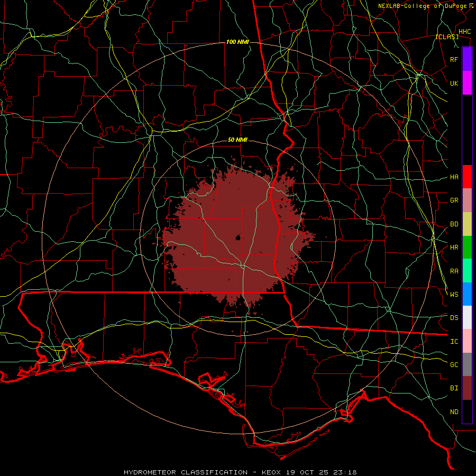Click the RF purple legend swatch

pyautogui.click(x=467, y=59)
